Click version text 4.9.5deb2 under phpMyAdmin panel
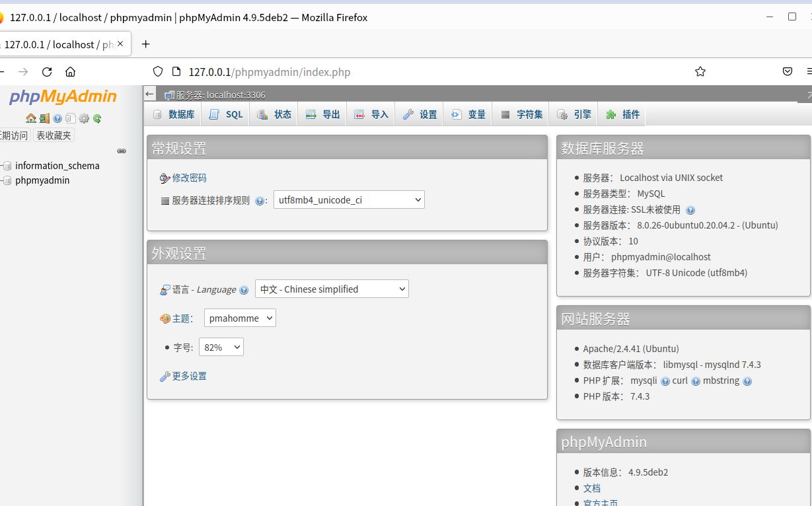 [648, 473]
